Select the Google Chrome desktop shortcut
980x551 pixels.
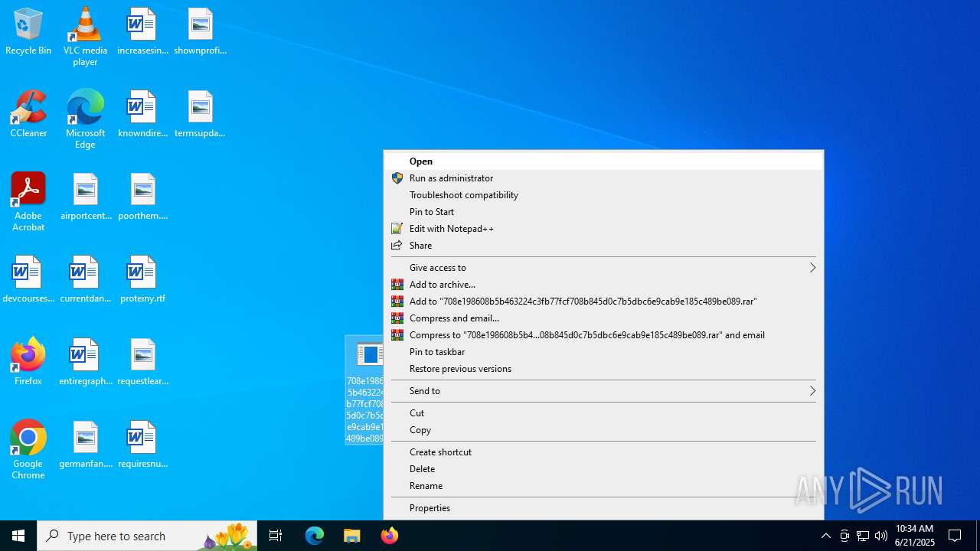(x=28, y=450)
